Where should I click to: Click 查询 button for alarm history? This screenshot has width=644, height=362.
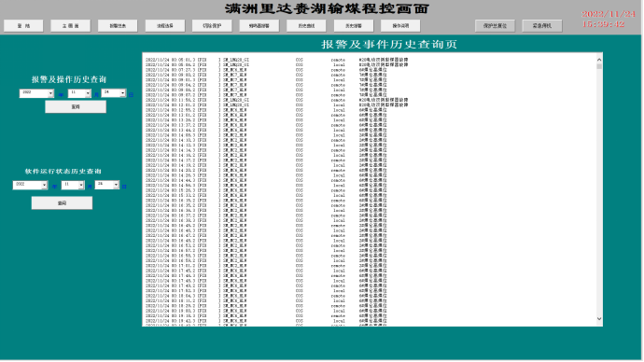76,106
